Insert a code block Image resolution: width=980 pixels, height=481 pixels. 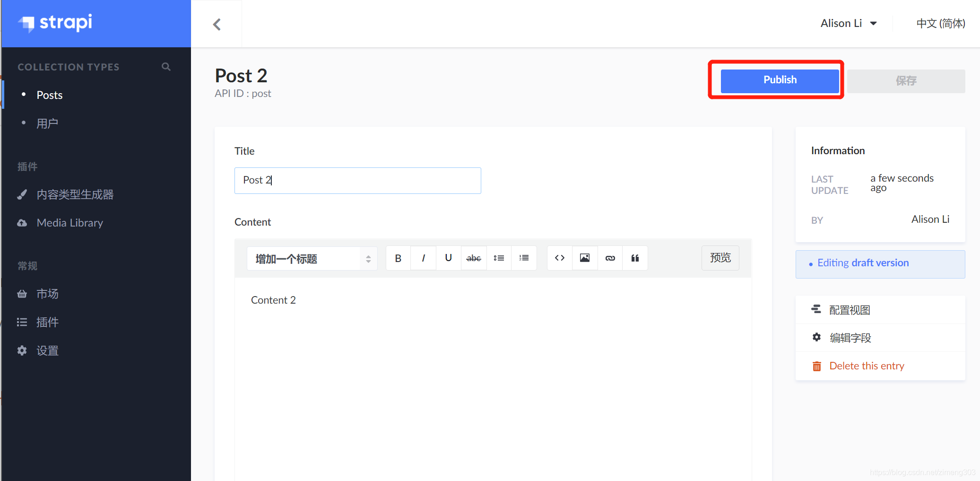coord(560,258)
